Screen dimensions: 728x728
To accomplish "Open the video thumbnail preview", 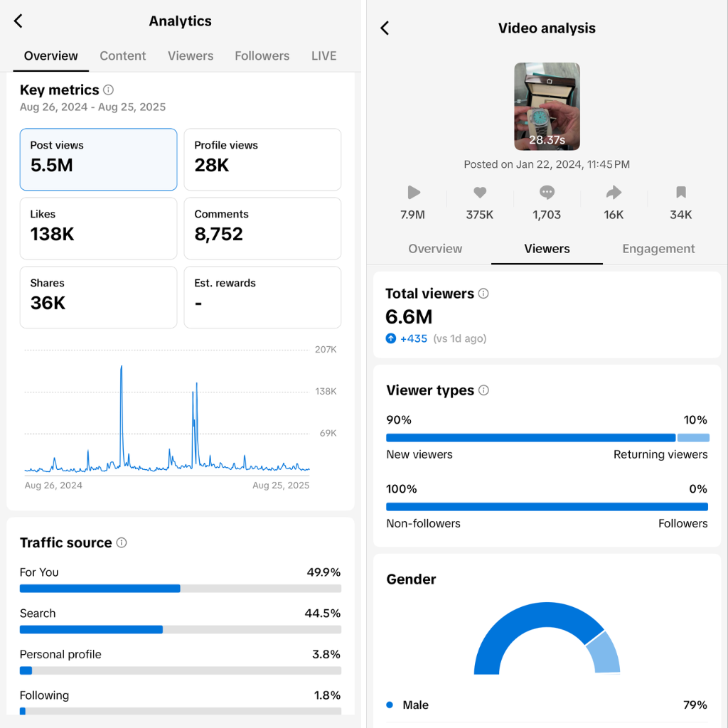I will coord(547,107).
